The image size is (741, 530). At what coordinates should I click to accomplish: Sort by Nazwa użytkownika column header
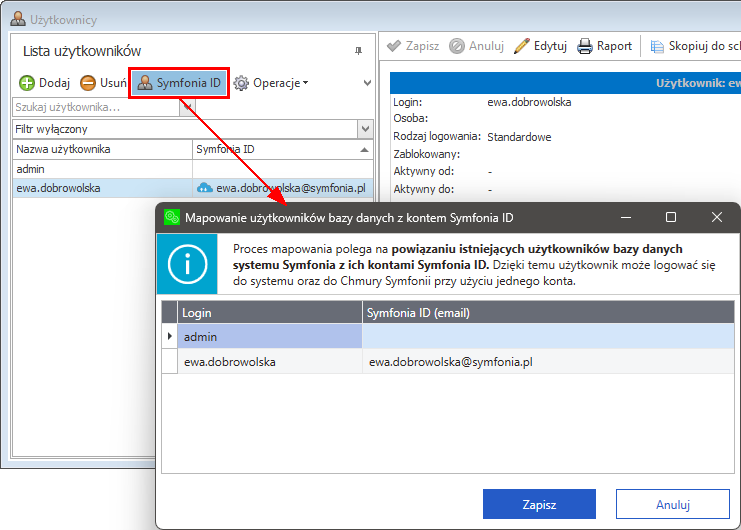[x=100, y=149]
